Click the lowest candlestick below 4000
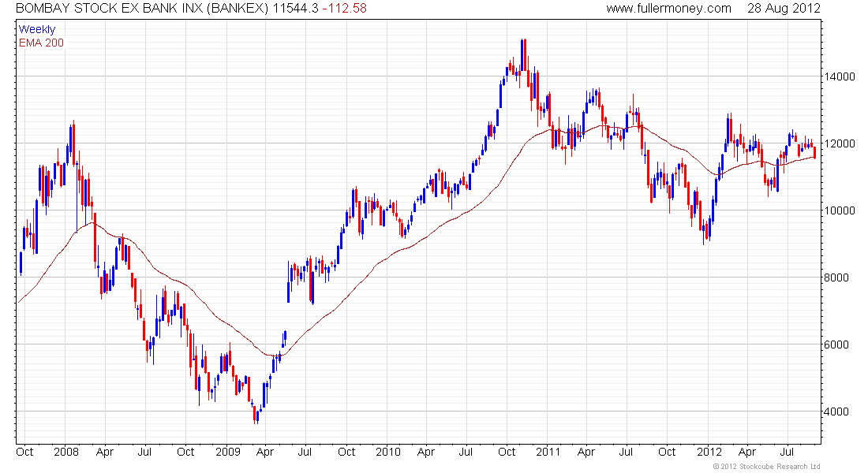This screenshot has height=473, width=868. [x=255, y=415]
